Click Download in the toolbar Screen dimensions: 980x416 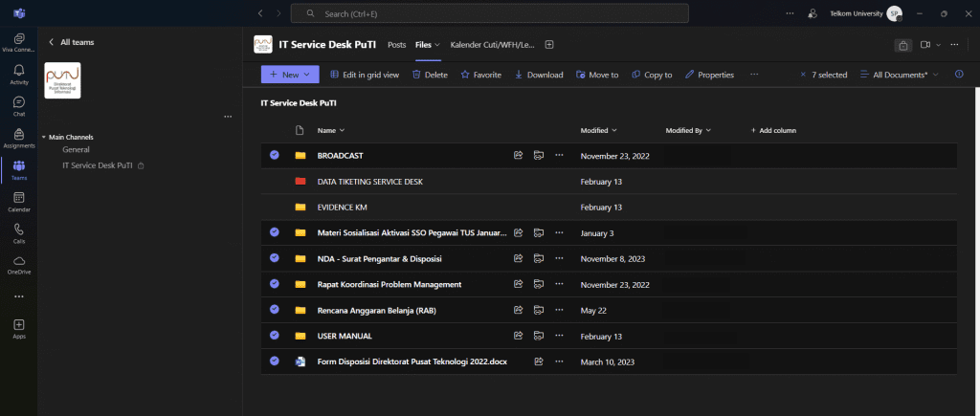click(539, 75)
